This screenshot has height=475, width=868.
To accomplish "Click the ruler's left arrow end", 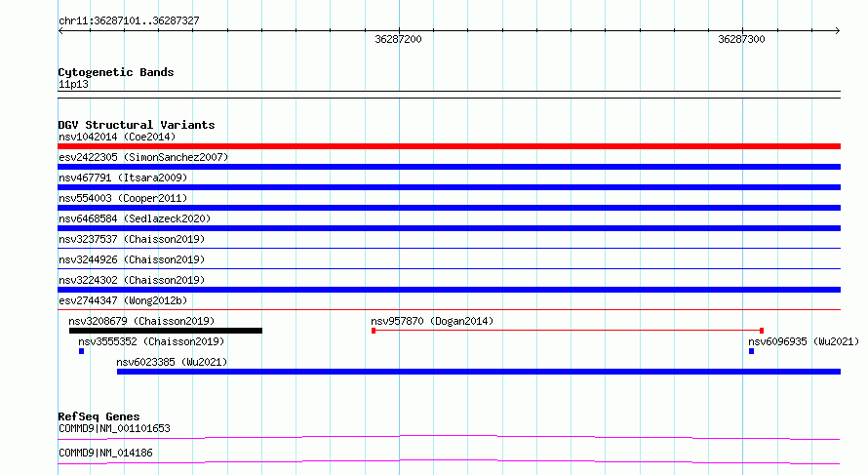I will click(60, 31).
